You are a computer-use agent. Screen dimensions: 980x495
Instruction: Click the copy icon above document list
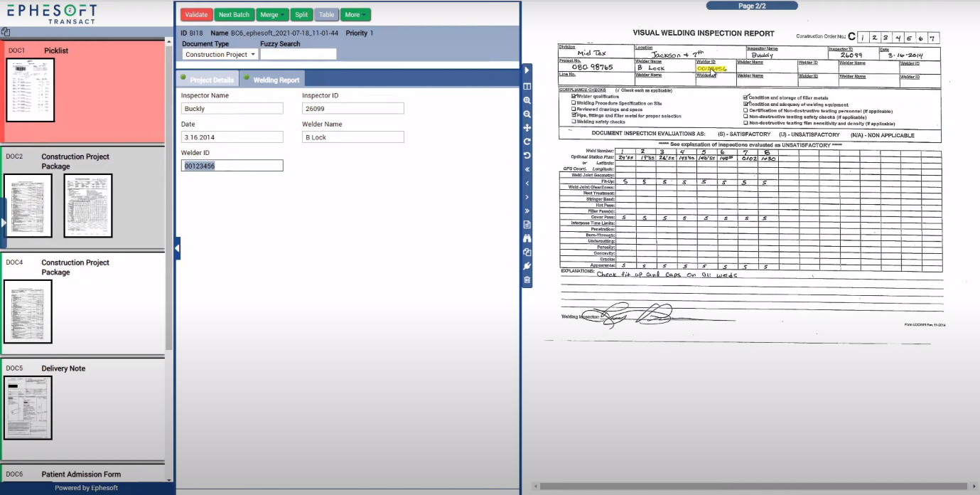click(x=6, y=32)
